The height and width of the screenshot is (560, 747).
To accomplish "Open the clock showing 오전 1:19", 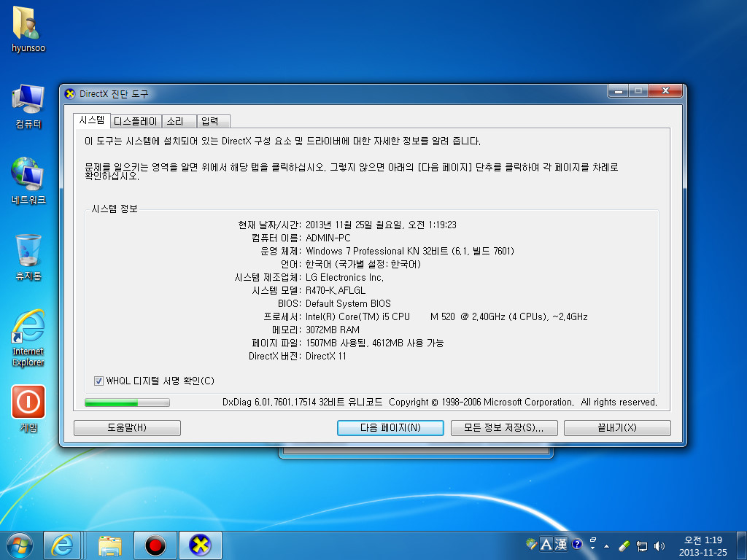I will [703, 546].
